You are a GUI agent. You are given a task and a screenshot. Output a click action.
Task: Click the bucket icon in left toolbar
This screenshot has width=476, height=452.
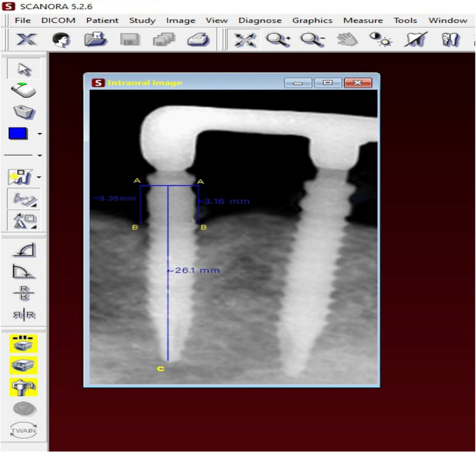pyautogui.click(x=24, y=112)
